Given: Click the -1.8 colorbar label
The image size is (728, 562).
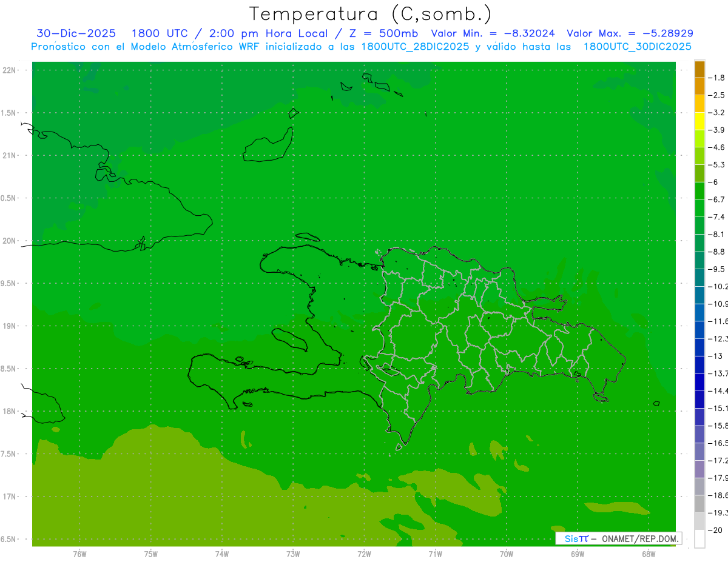Looking at the screenshot, I should point(717,78).
